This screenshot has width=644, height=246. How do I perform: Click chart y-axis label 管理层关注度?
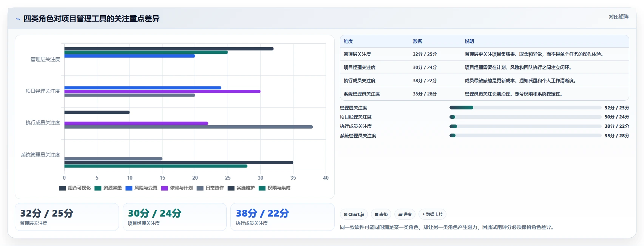(x=45, y=59)
